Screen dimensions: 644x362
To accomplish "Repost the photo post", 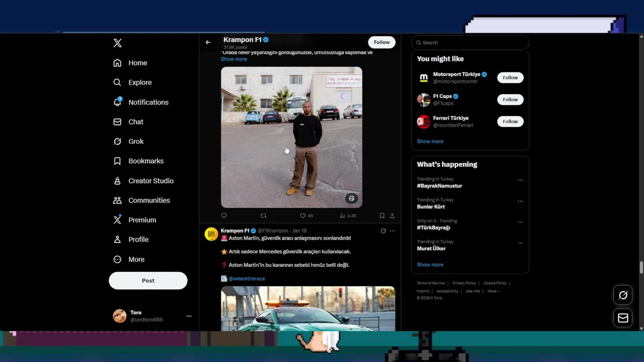I will (x=263, y=216).
